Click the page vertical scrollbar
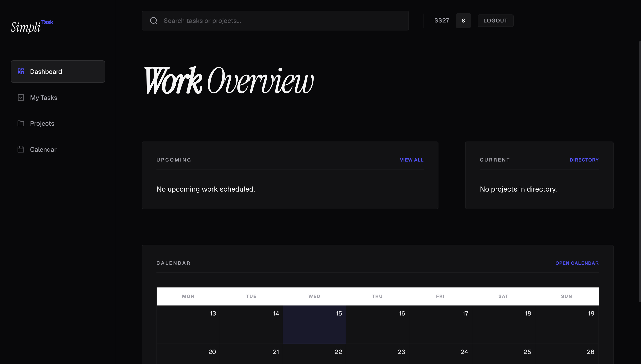 pos(640,172)
